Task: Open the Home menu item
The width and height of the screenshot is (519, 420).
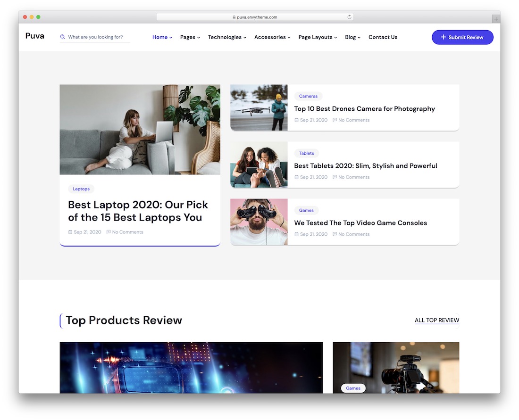Action: coord(160,37)
